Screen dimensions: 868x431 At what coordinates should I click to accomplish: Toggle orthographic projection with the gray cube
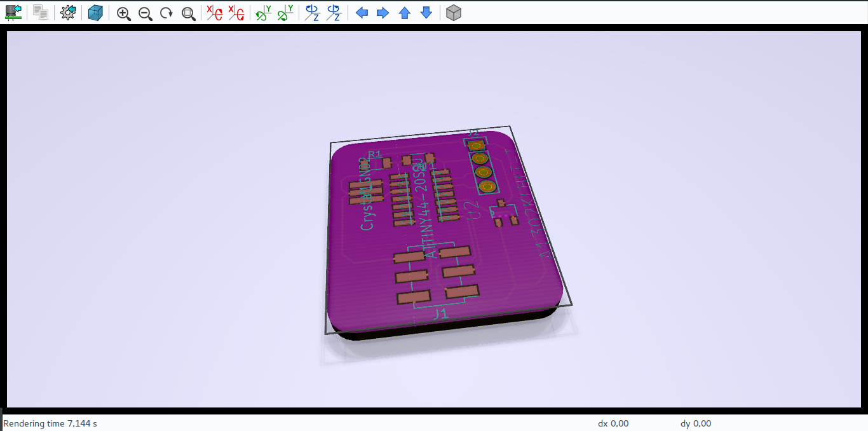point(453,11)
